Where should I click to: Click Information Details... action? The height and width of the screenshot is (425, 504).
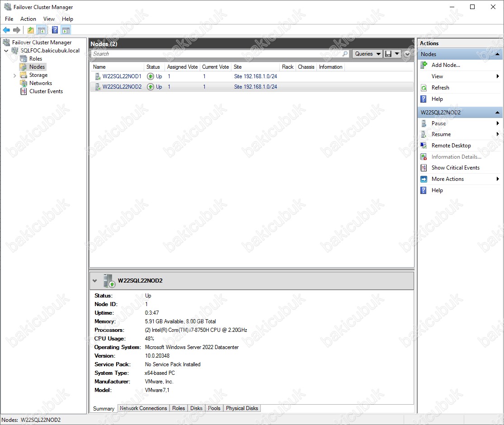[457, 157]
